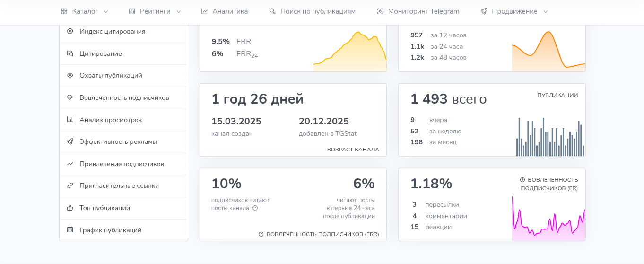644x264 pixels.
Task: Click the publications bar chart thumbnail
Action: pos(550,137)
